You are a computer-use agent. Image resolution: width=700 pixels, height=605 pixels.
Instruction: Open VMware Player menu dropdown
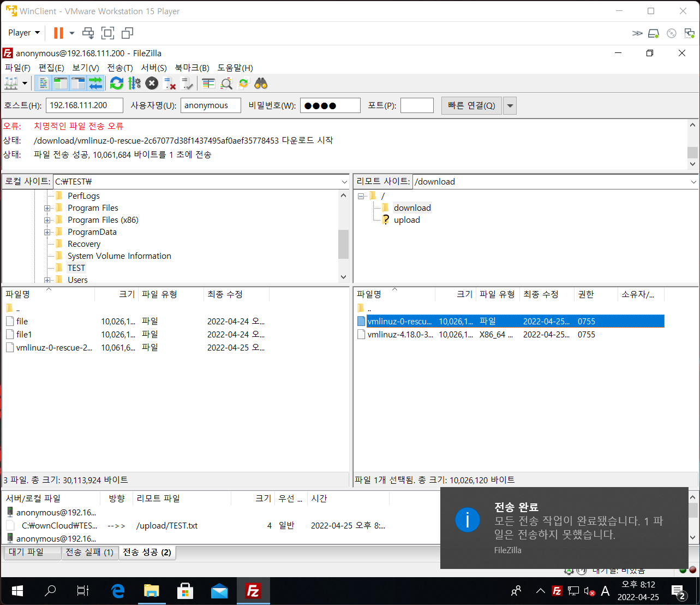point(24,33)
